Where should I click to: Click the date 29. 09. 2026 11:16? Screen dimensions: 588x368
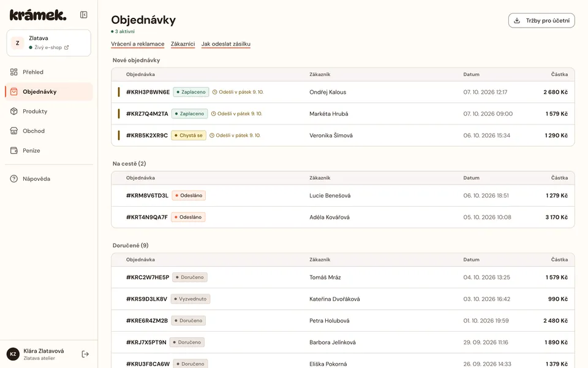[486, 342]
